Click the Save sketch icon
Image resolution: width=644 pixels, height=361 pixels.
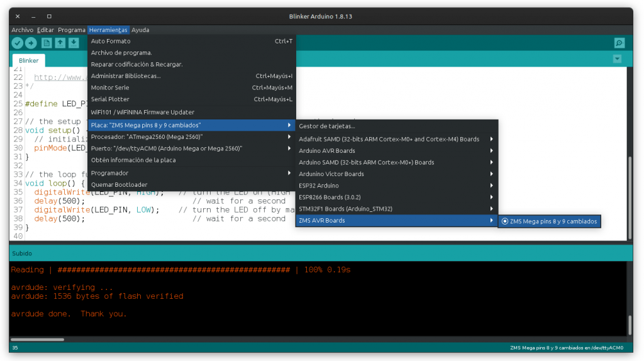pos(74,43)
